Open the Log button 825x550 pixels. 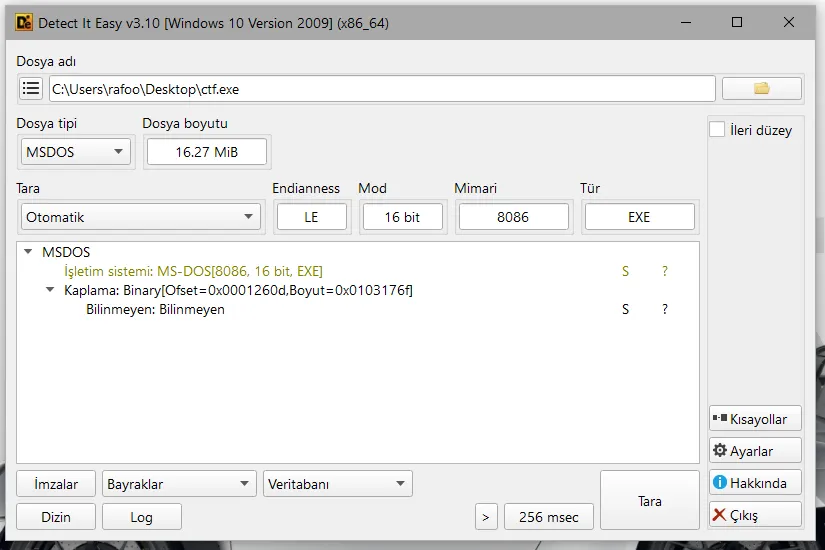[142, 517]
